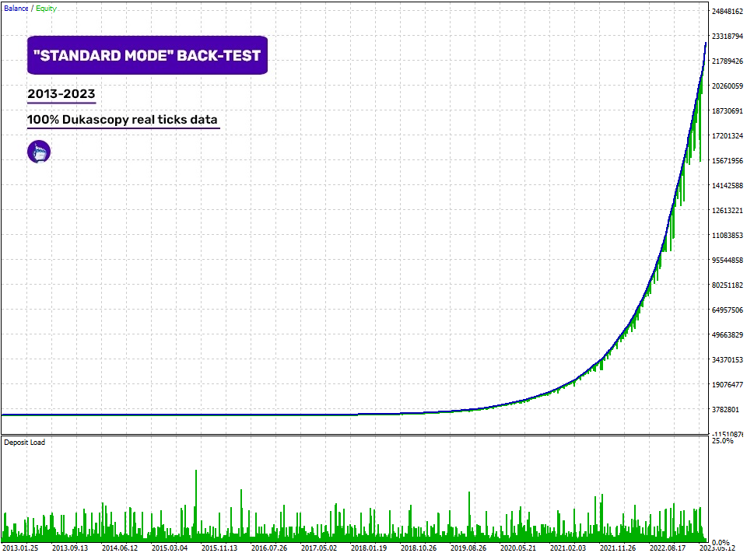This screenshot has width=747, height=560.
Task: Click "100% Dukascopy real ticks data" text
Action: point(123,121)
